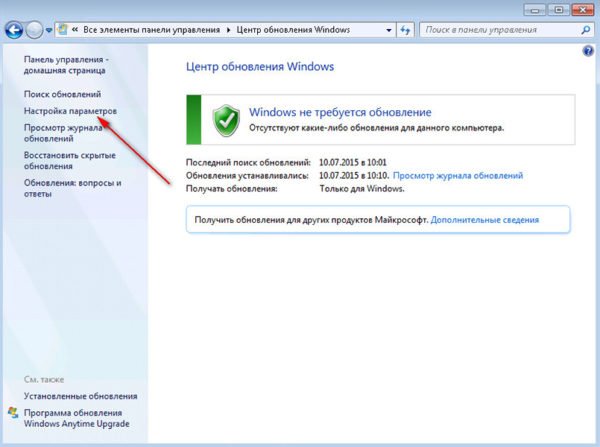
Task: Click the greyed Forward navigation arrow
Action: pyautogui.click(x=34, y=30)
